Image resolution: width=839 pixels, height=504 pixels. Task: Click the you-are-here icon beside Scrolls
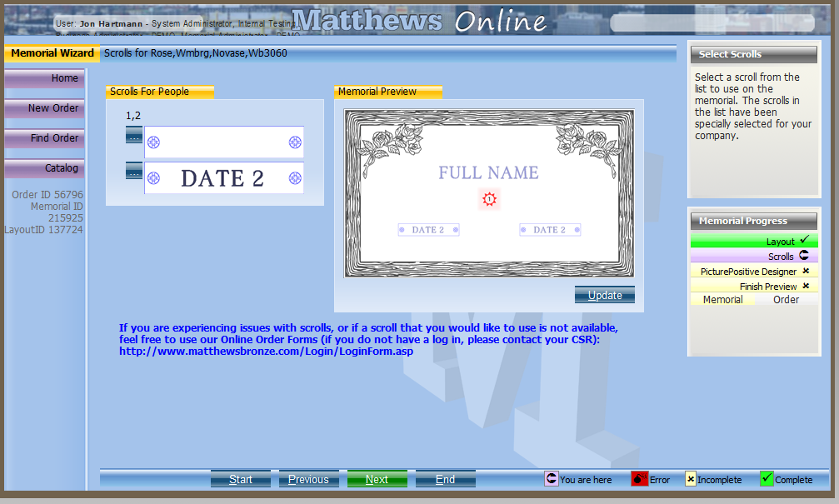[804, 255]
